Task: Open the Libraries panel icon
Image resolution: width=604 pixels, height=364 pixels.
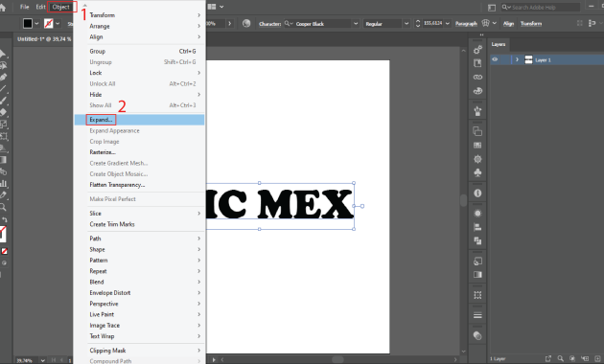Action: [x=477, y=63]
